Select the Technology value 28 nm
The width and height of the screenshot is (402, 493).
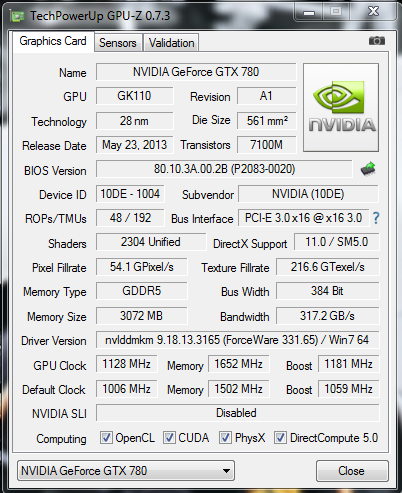134,121
